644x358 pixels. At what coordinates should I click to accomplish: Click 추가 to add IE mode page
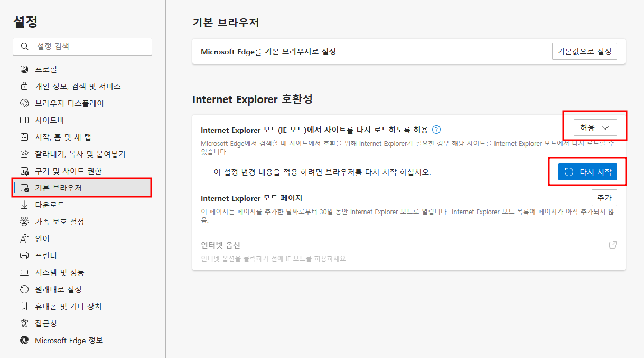coord(604,198)
